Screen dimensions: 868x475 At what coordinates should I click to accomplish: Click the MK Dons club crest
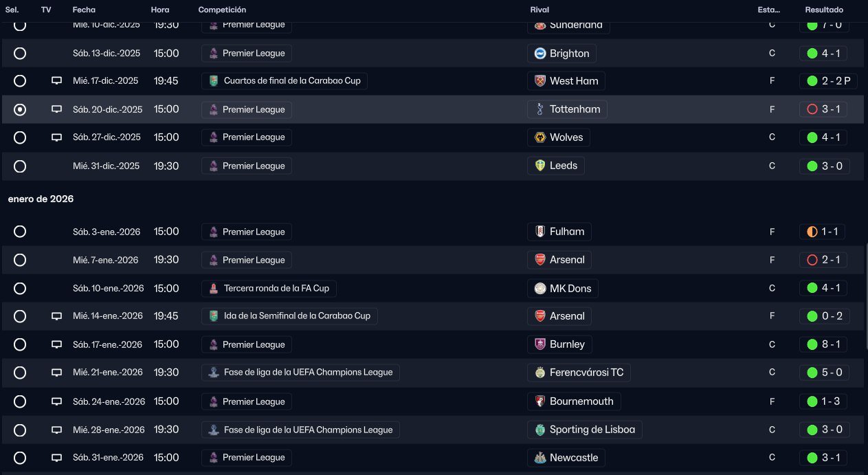[540, 288]
